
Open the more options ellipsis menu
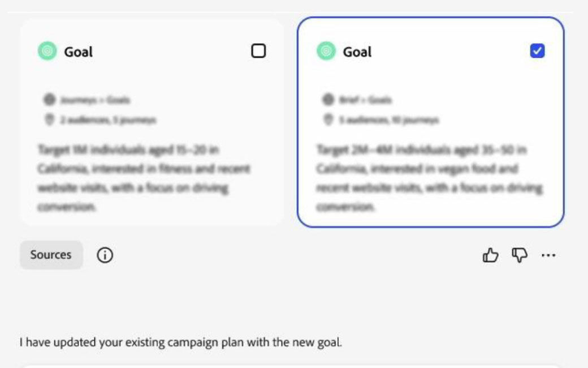coord(548,256)
